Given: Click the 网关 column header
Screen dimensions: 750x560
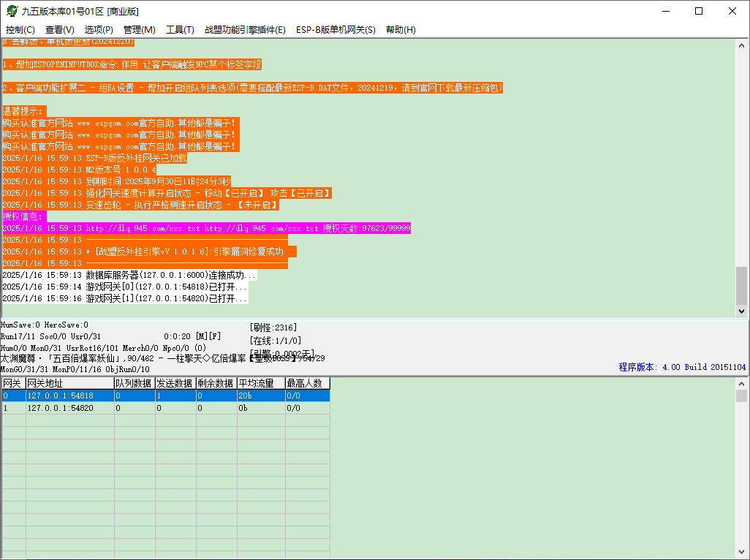Looking at the screenshot, I should click(x=14, y=383).
